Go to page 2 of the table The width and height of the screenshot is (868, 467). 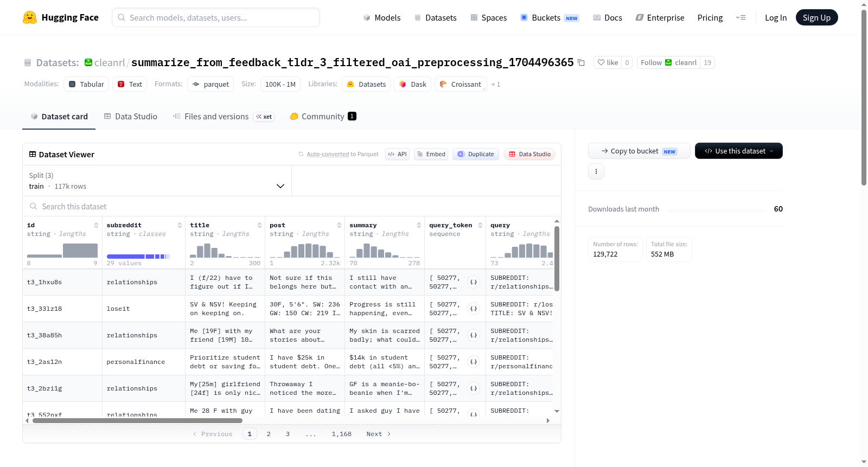point(269,434)
